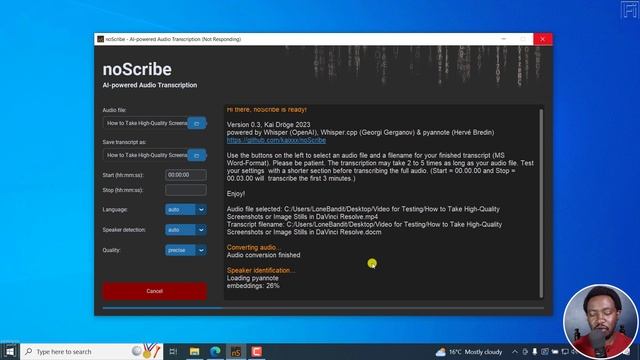640x360 pixels.
Task: Click the 'Audio conversion finished' log line
Action: pos(263,255)
